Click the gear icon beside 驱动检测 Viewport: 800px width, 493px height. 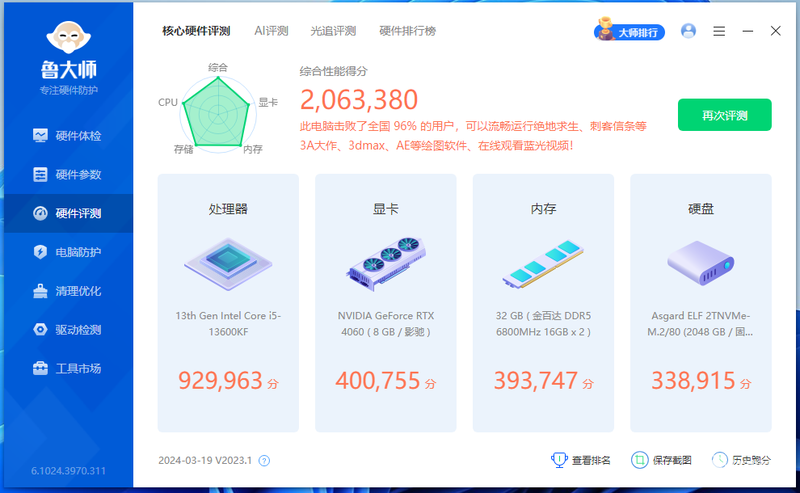pos(40,330)
